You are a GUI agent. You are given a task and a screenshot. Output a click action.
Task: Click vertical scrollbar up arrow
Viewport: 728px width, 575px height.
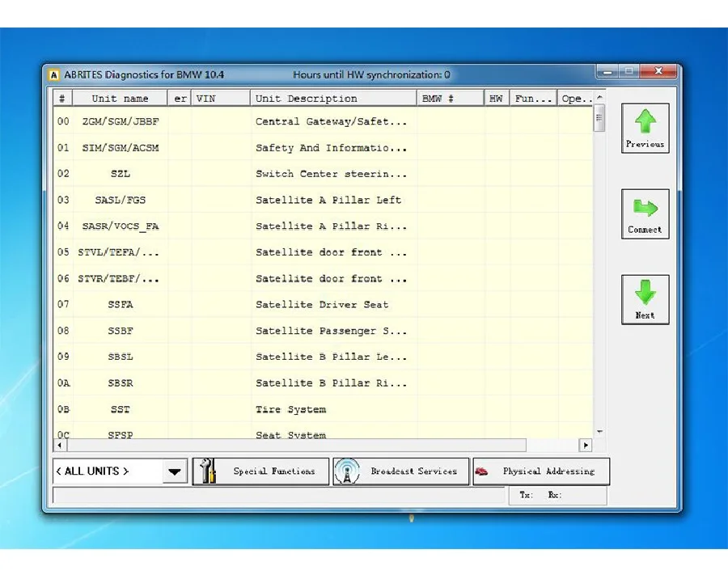point(599,98)
